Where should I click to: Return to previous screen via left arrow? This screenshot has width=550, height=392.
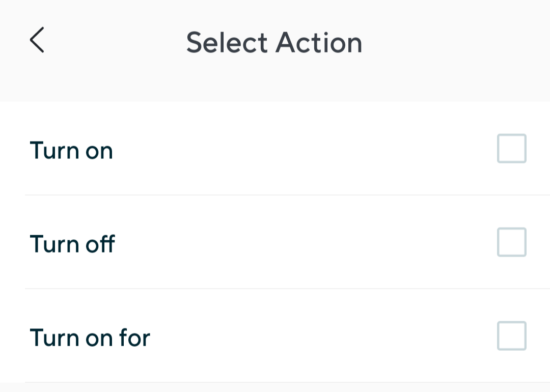pyautogui.click(x=37, y=41)
